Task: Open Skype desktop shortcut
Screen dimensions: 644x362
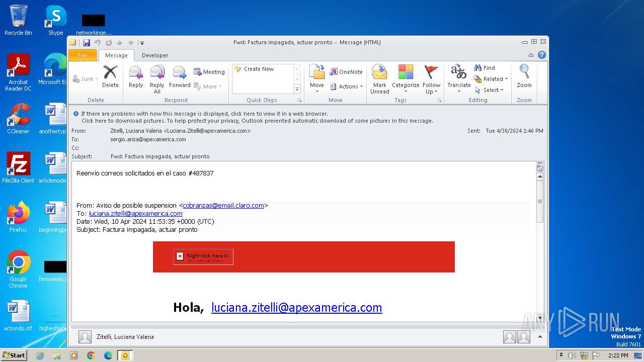Action: pos(55,20)
